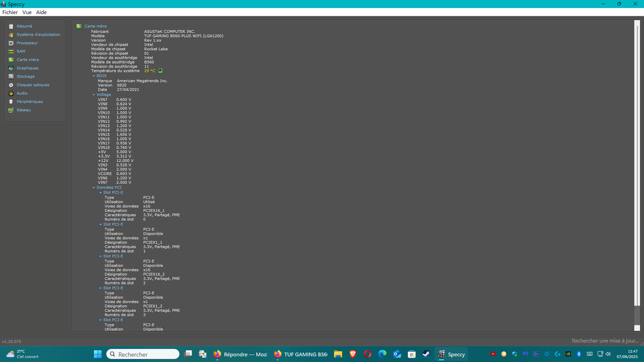Screen dimensions: 644x362
Task: Click the NVIDIA tray icon
Action: point(568,354)
